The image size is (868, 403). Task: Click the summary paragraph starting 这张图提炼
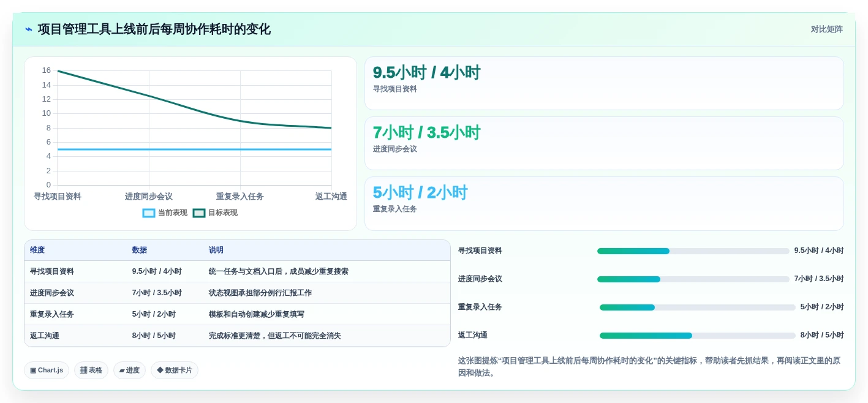pyautogui.click(x=649, y=367)
